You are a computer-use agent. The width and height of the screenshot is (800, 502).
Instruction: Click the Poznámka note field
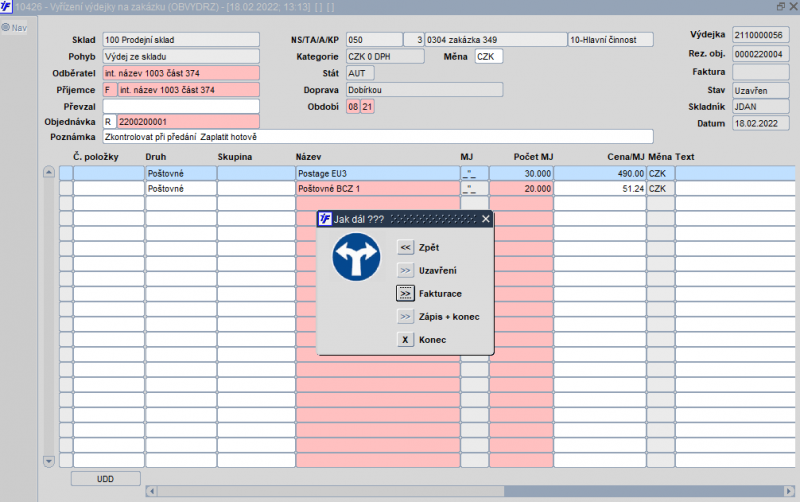point(378,137)
